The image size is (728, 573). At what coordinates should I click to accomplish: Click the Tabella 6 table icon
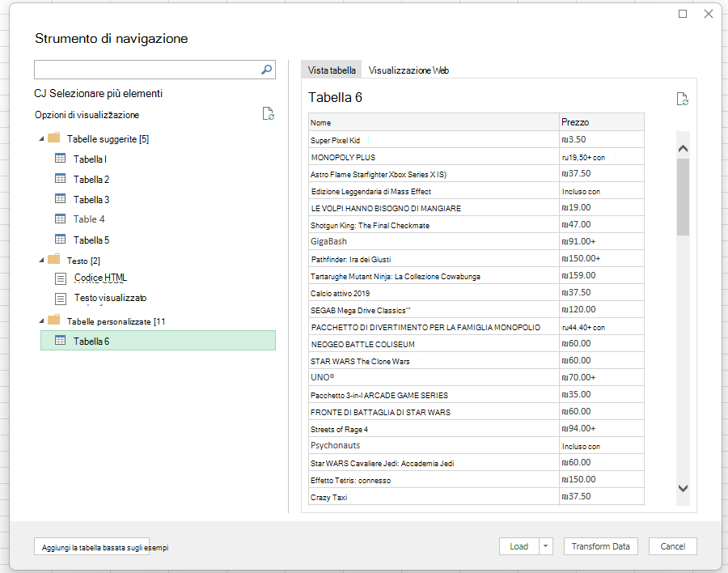pos(61,341)
